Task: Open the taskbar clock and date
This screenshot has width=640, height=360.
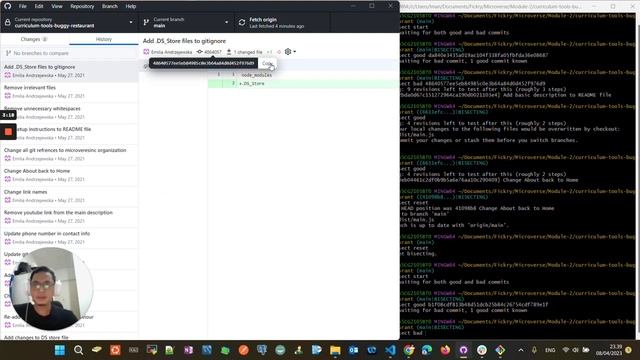Action: tap(609, 350)
